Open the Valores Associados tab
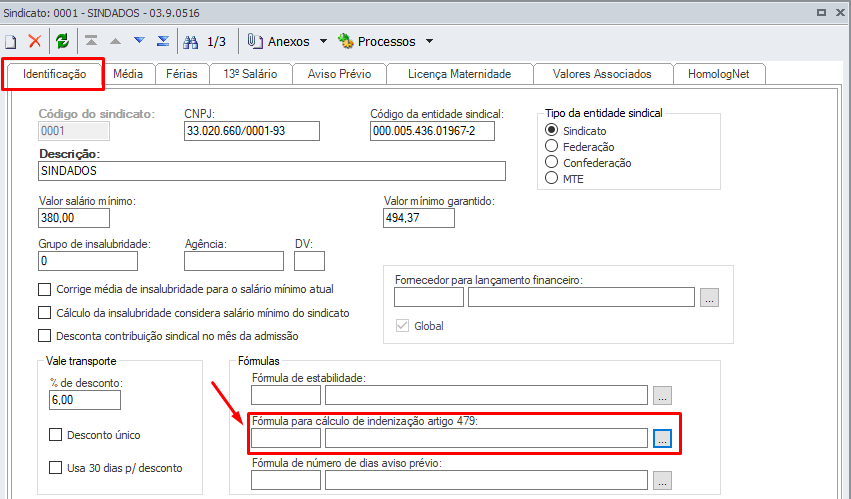Image resolution: width=851 pixels, height=499 pixels. (602, 74)
